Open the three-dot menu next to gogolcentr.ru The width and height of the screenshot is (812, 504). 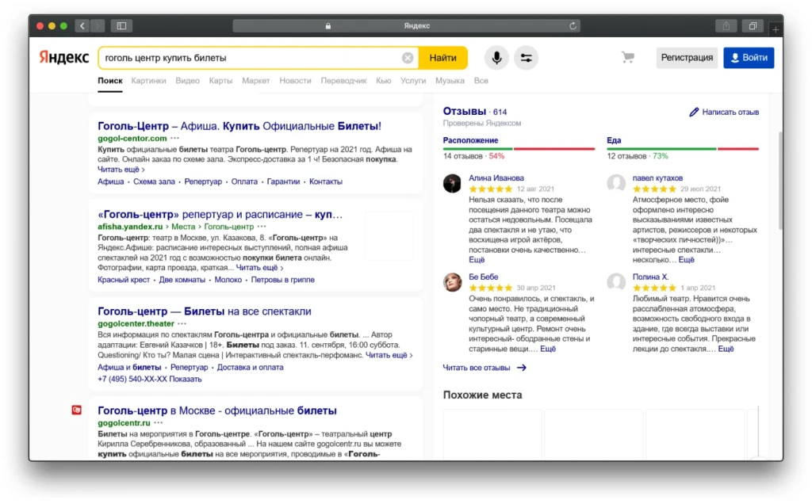point(159,422)
